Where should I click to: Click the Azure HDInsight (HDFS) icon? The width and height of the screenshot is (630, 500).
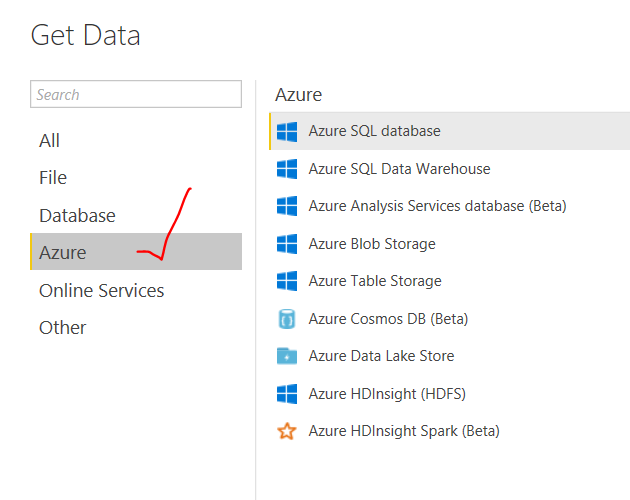click(x=287, y=394)
